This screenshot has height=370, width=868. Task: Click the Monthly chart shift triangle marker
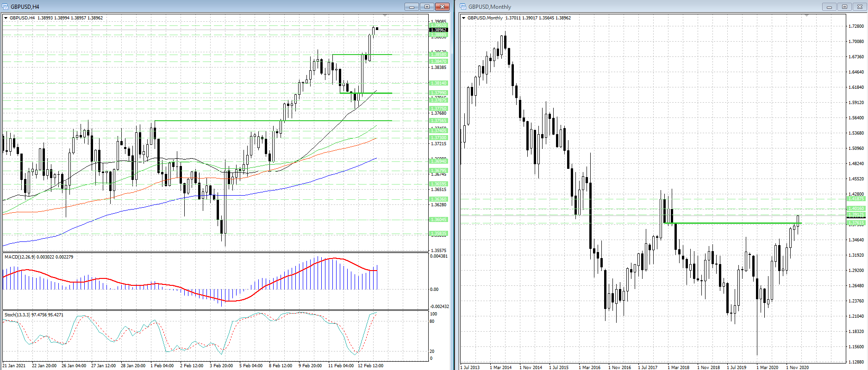coord(807,16)
